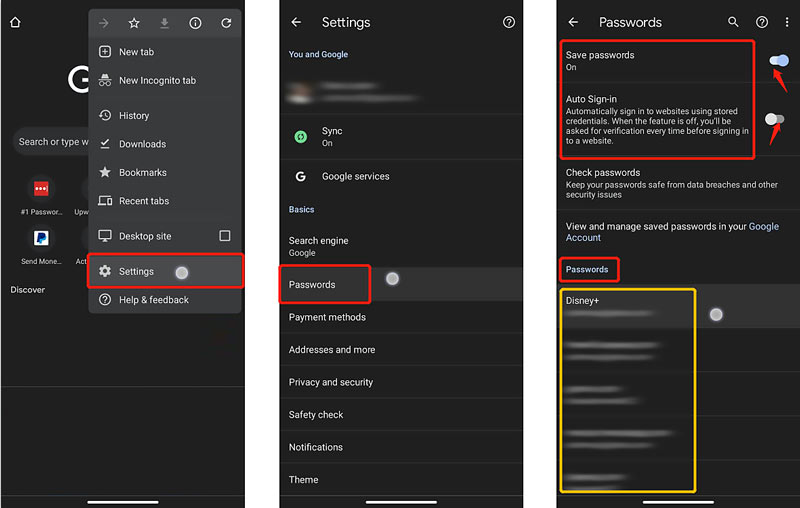Tap the Search or type field
This screenshot has height=508, width=800.
click(x=51, y=141)
